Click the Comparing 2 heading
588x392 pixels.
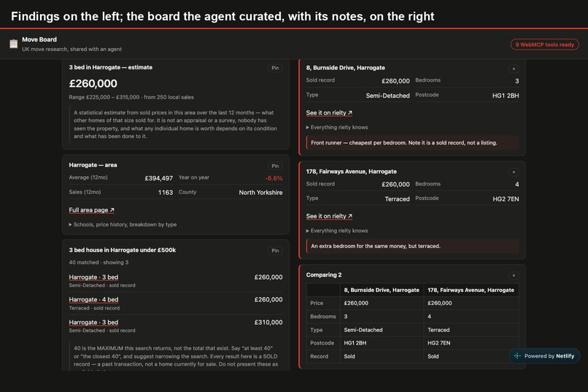324,275
